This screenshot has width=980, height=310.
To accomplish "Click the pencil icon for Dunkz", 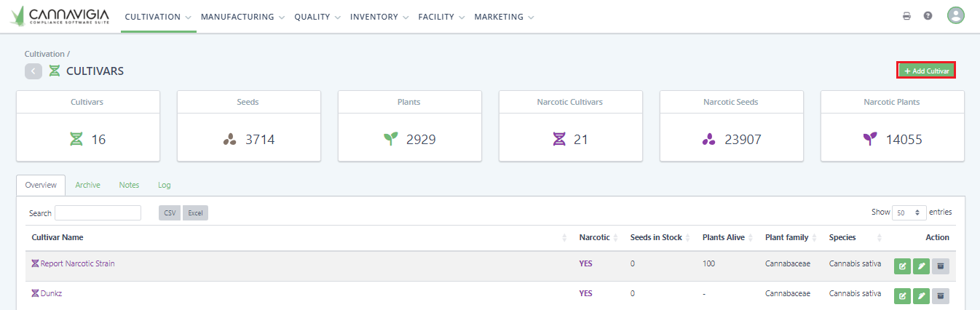I will click(921, 296).
